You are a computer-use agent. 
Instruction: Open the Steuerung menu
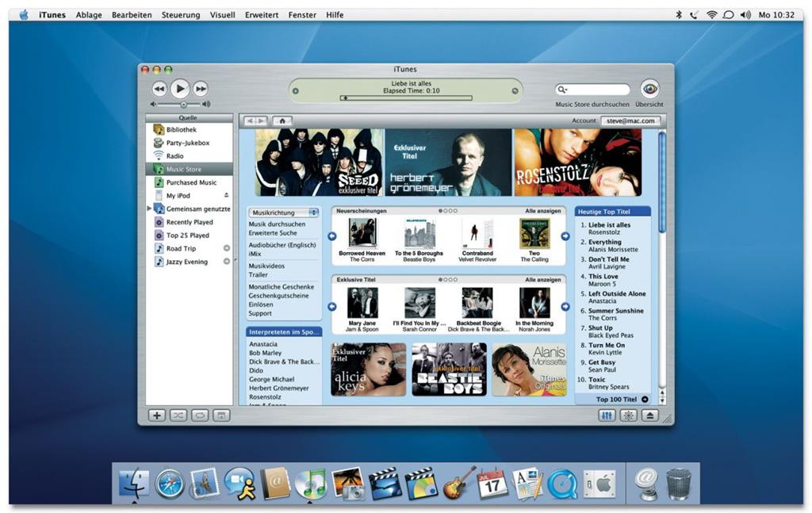(181, 15)
